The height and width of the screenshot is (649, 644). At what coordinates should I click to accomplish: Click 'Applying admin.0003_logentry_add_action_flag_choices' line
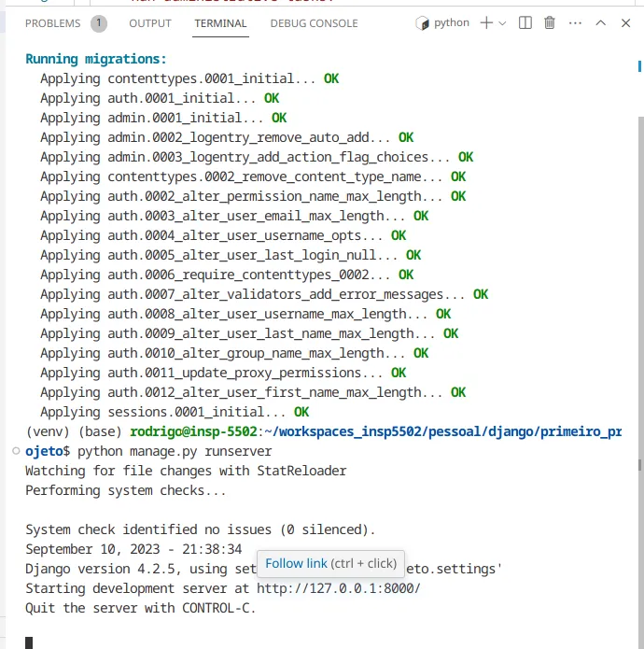257,157
